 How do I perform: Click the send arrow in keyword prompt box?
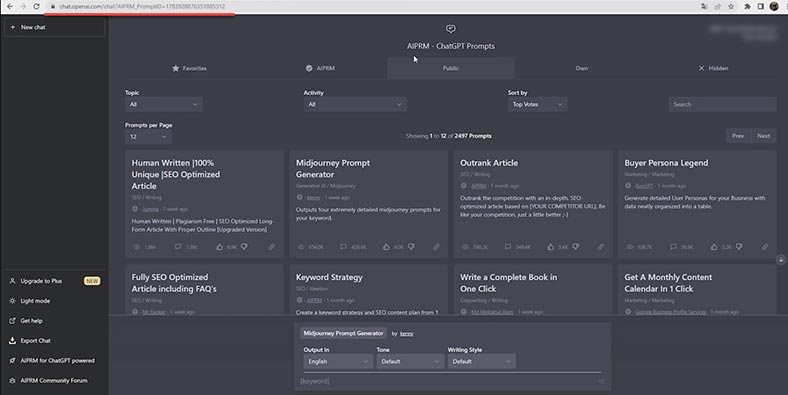(x=601, y=381)
